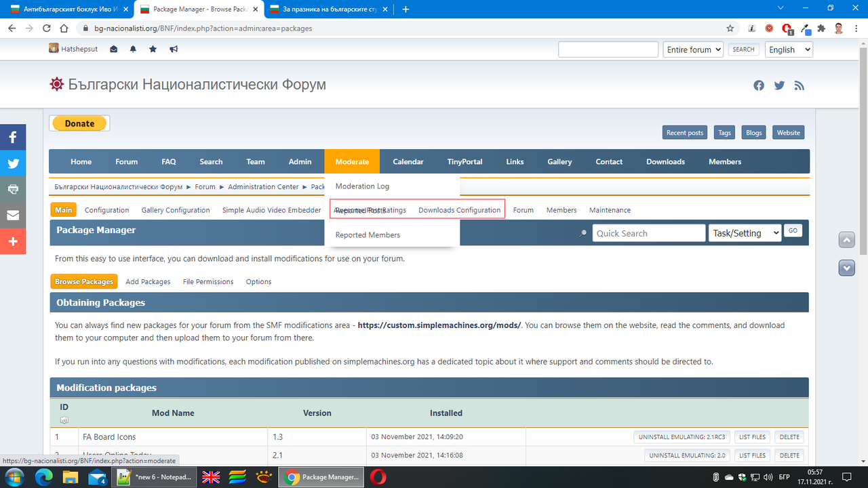Viewport: 868px width, 488px height.
Task: Open the Task/Setting dropdown
Action: (x=745, y=233)
